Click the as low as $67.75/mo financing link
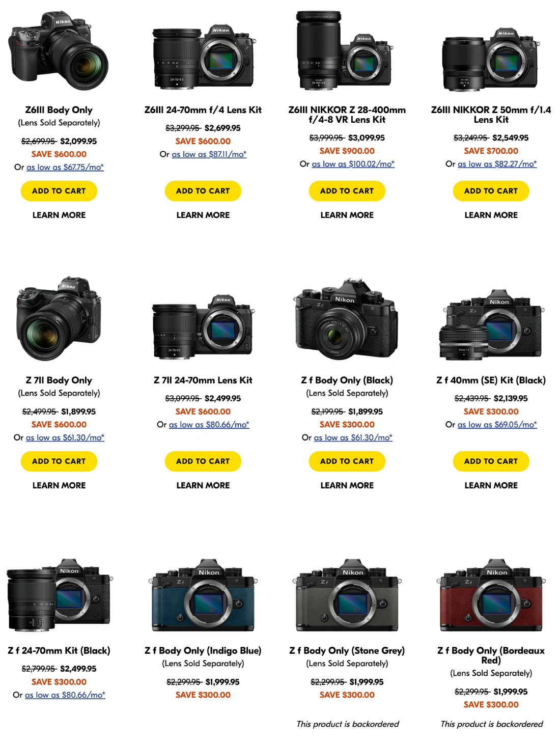This screenshot has width=560, height=742. click(x=65, y=167)
